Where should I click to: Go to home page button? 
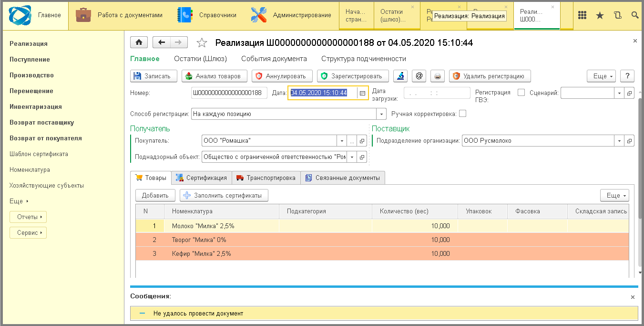[x=139, y=42]
